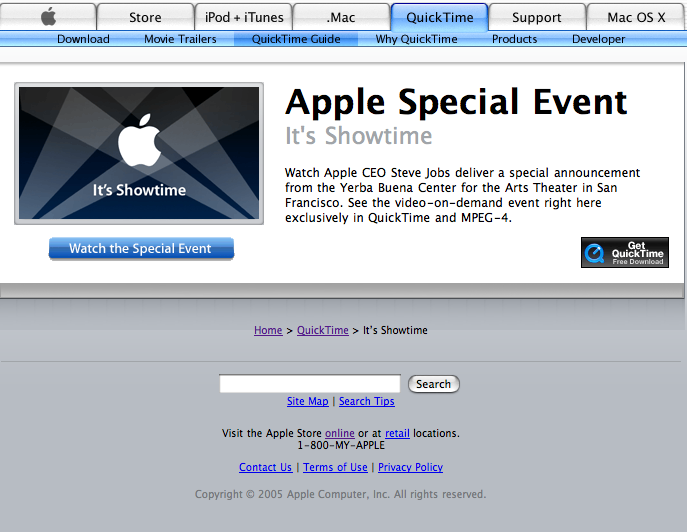Open the Store tab
Image resolution: width=687 pixels, height=532 pixels.
click(145, 17)
